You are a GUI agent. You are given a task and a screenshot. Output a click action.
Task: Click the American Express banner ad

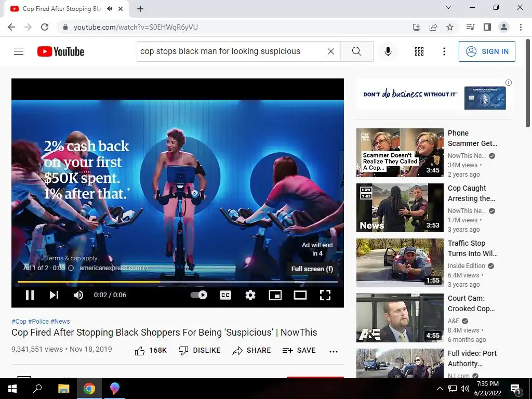pos(434,95)
